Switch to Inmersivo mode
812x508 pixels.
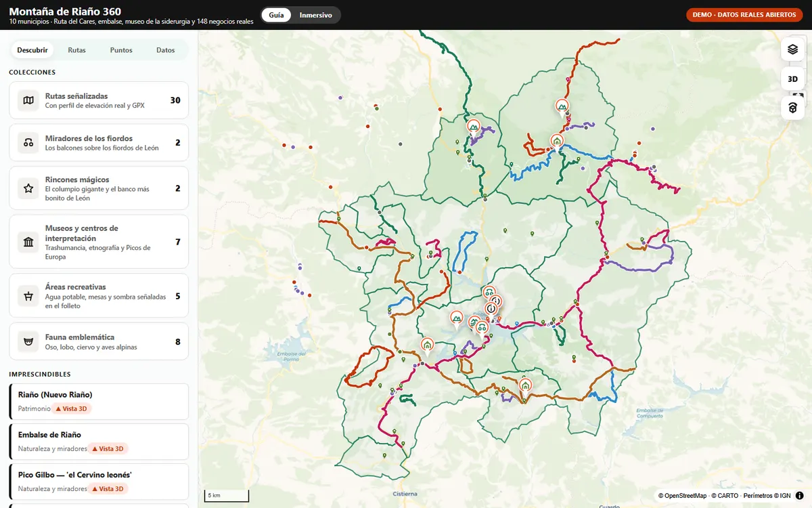point(316,15)
